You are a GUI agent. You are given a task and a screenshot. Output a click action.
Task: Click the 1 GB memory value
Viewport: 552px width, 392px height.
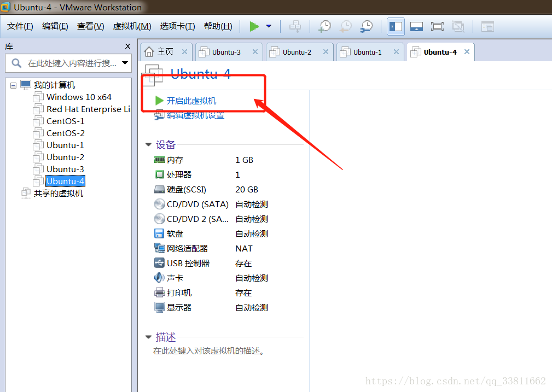point(245,160)
